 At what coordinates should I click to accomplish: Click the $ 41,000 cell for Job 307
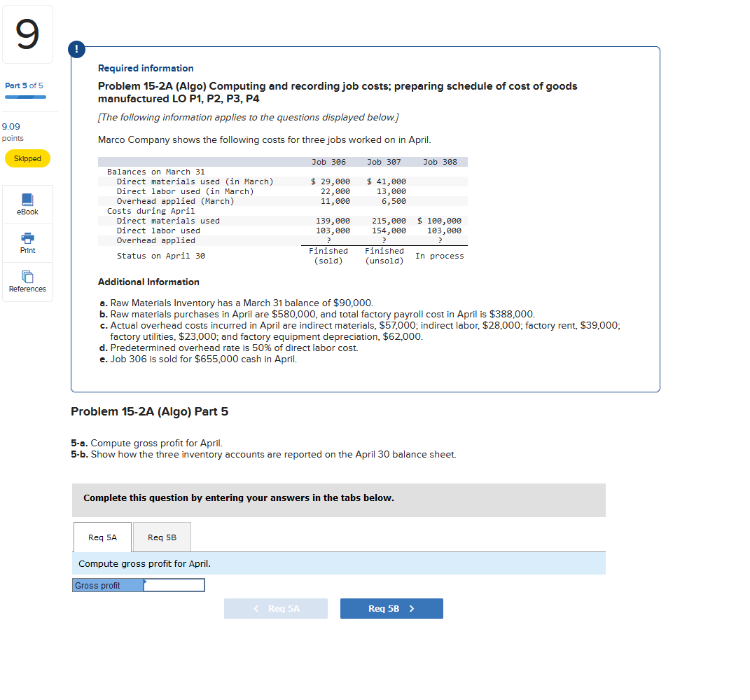tap(387, 181)
